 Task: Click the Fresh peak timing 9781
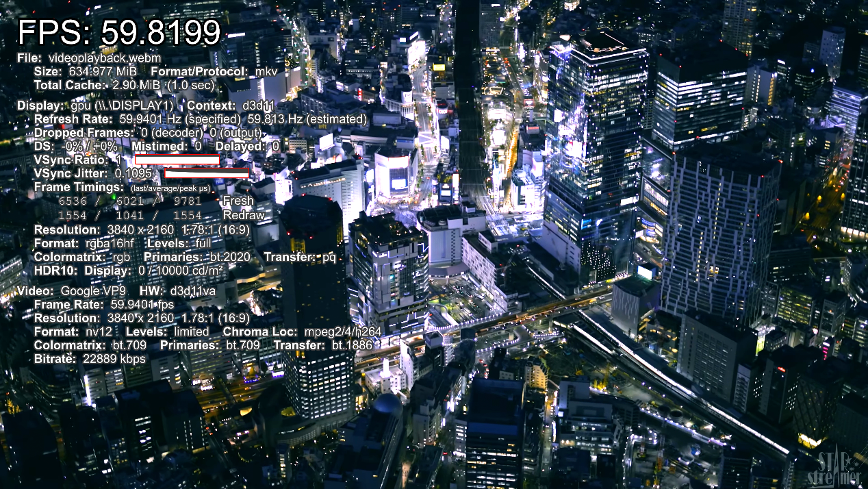188,201
